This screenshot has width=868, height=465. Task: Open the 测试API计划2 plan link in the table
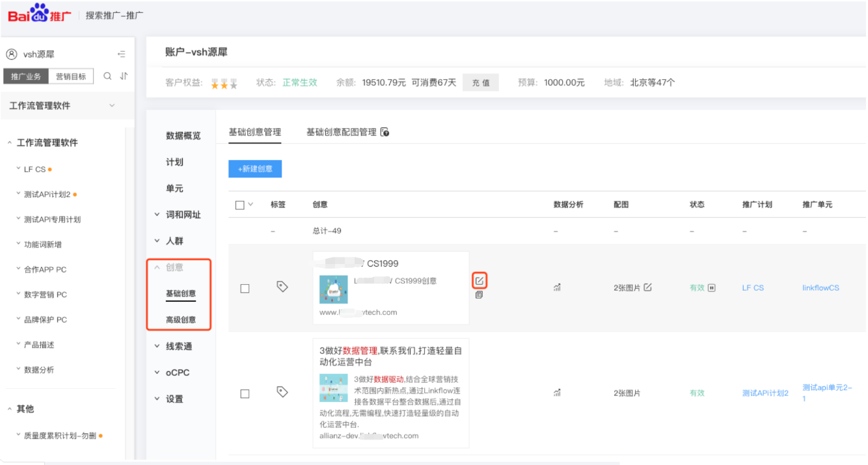pos(765,393)
